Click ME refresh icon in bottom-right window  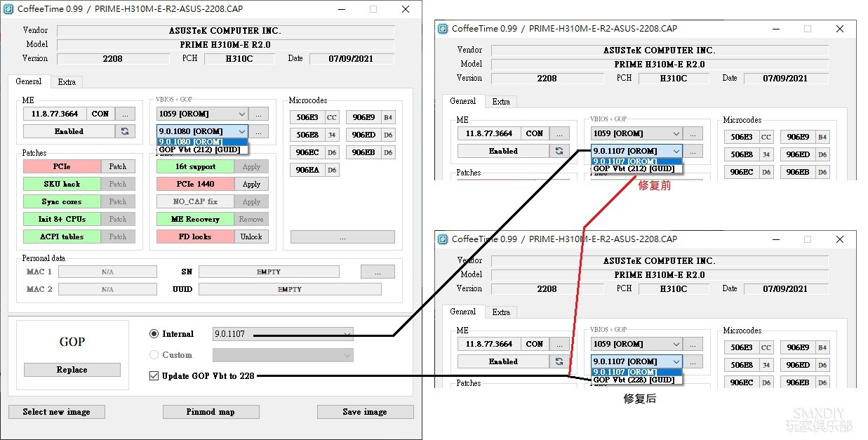pyautogui.click(x=559, y=361)
